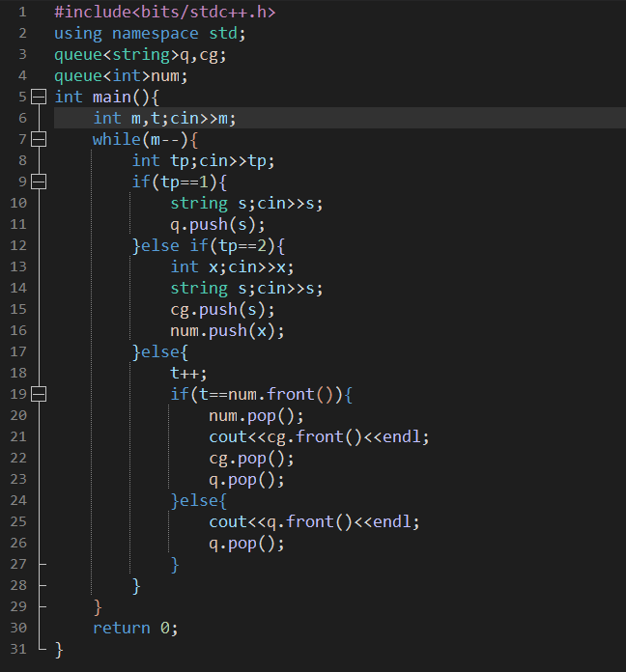Click the 'q.push(s);' statement
Image resolution: width=626 pixels, height=672 pixels.
[217, 224]
